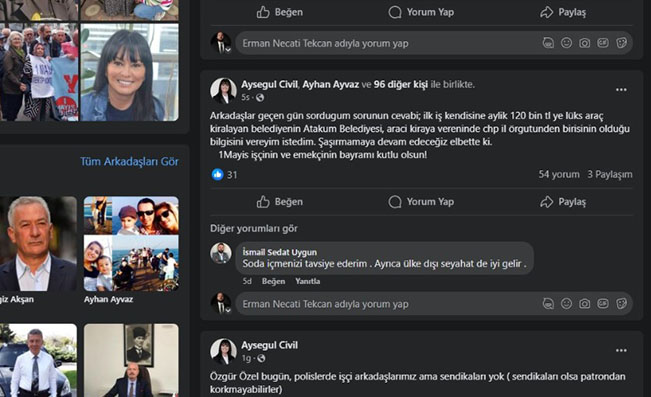Add a sticker in the top comment box
The image size is (651, 397).
[x=621, y=43]
